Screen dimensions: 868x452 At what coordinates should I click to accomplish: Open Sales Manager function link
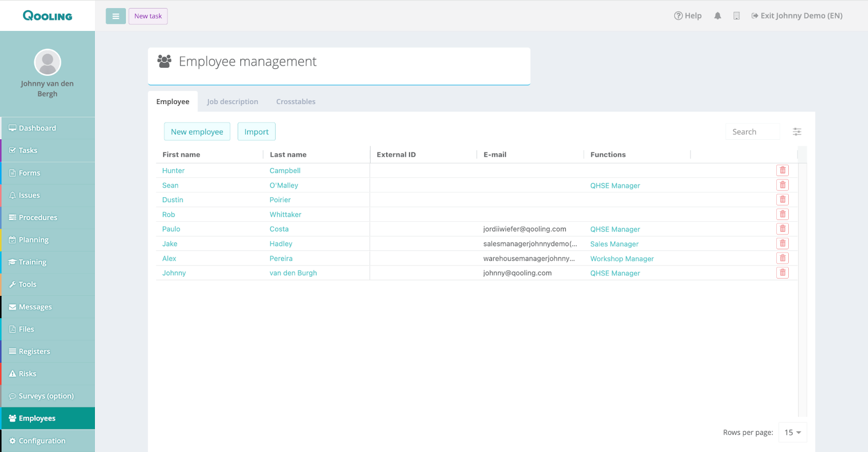(614, 244)
